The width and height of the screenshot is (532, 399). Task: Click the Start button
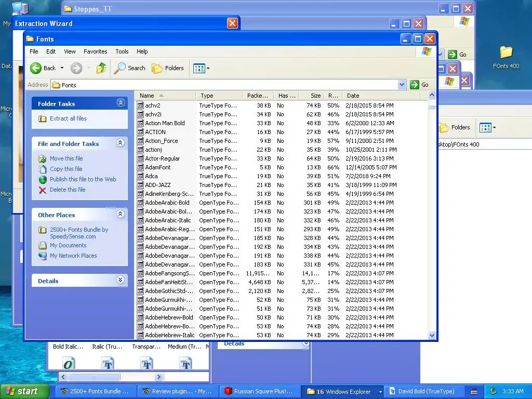pos(24,391)
